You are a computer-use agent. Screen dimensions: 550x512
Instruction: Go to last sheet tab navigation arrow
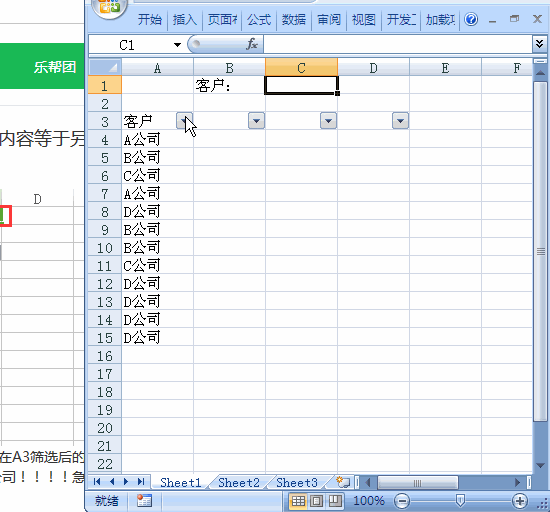coord(141,481)
